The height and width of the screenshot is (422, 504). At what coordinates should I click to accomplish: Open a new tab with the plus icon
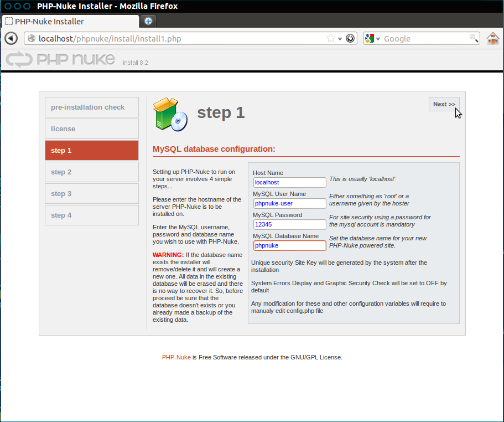click(x=148, y=21)
